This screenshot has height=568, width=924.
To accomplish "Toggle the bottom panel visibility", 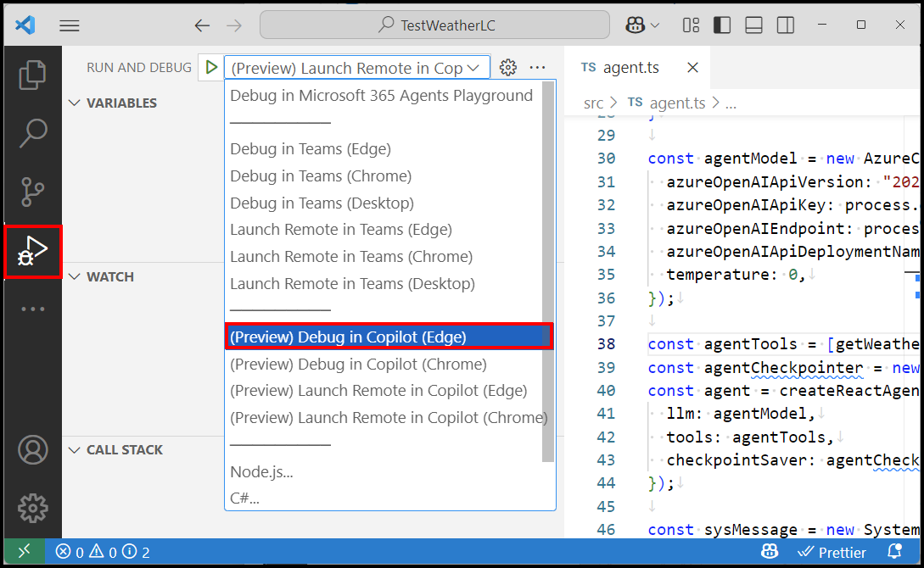I will click(753, 25).
